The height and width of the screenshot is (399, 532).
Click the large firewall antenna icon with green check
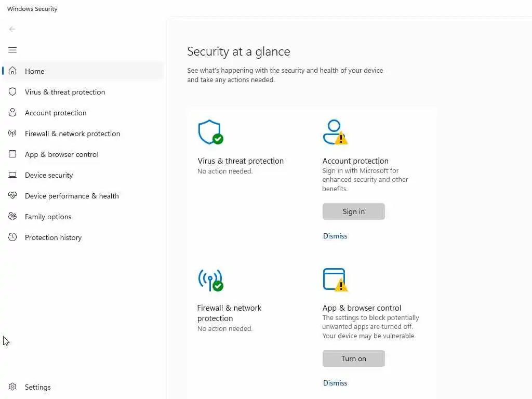point(211,280)
